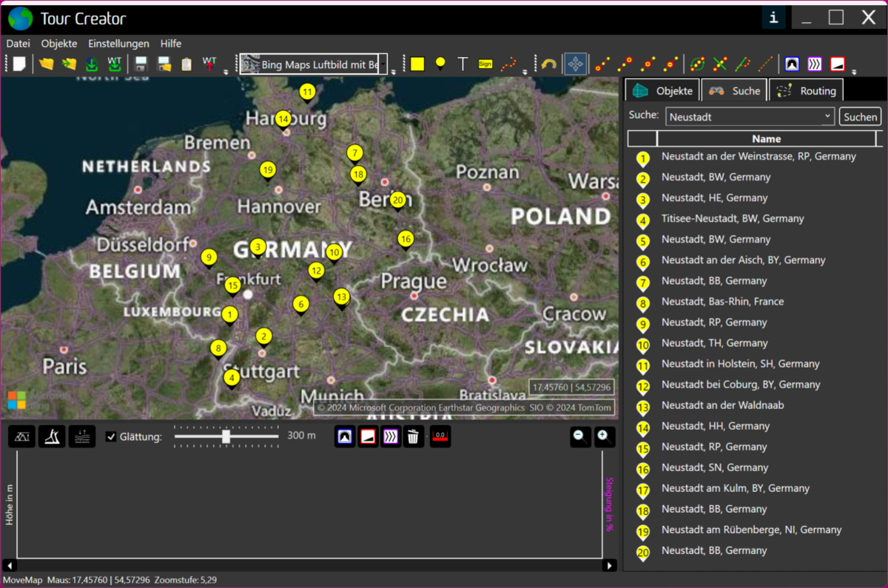Click the split route icon with green cross
Image resolution: width=888 pixels, height=588 pixels.
coord(720,64)
